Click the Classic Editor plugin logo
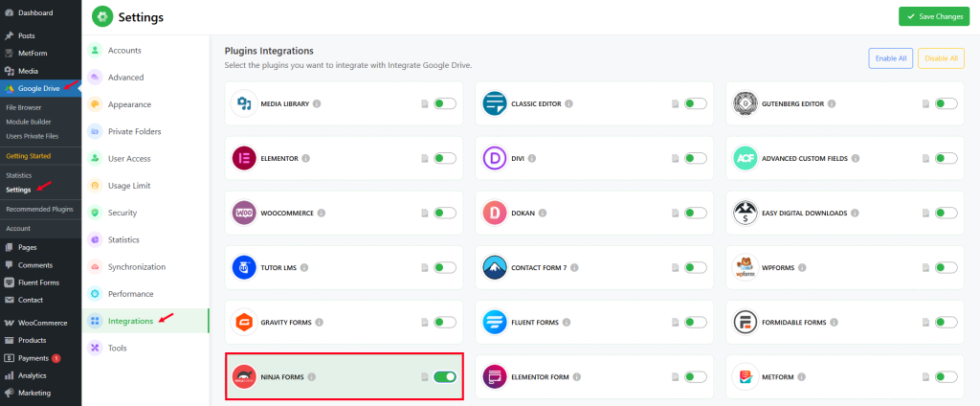Image resolution: width=980 pixels, height=406 pixels. [495, 103]
